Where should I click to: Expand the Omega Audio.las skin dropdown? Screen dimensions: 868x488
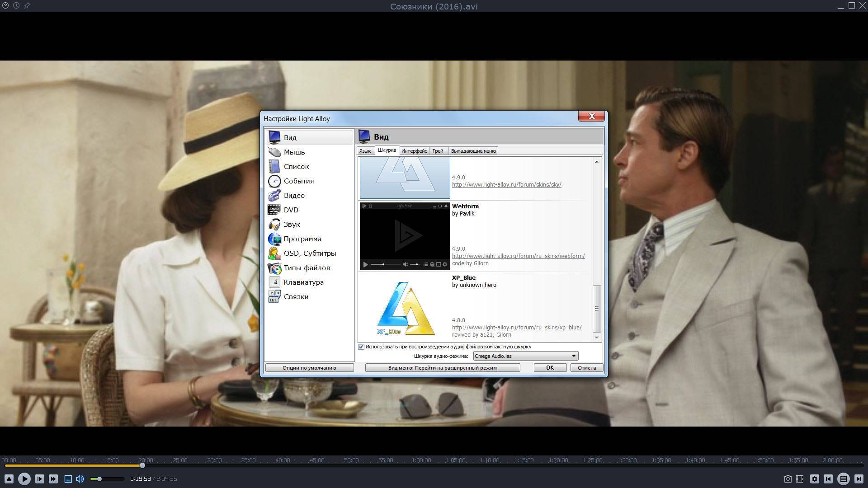click(526, 356)
